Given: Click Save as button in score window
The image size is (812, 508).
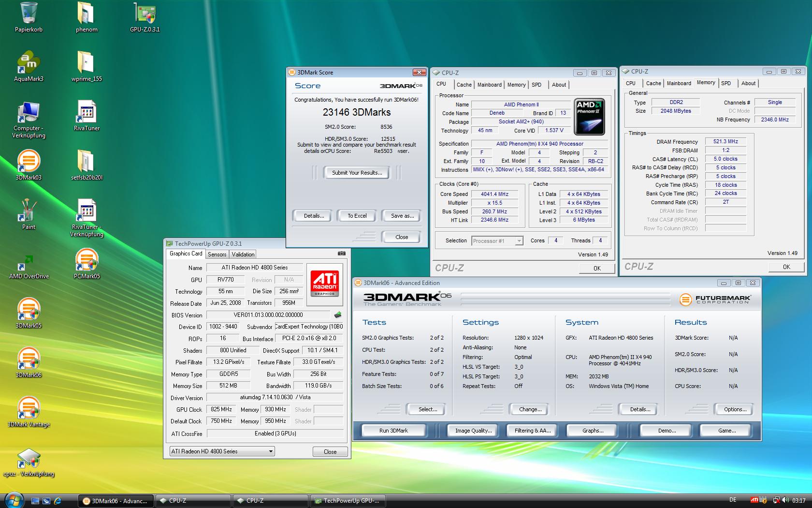Looking at the screenshot, I should pyautogui.click(x=402, y=216).
